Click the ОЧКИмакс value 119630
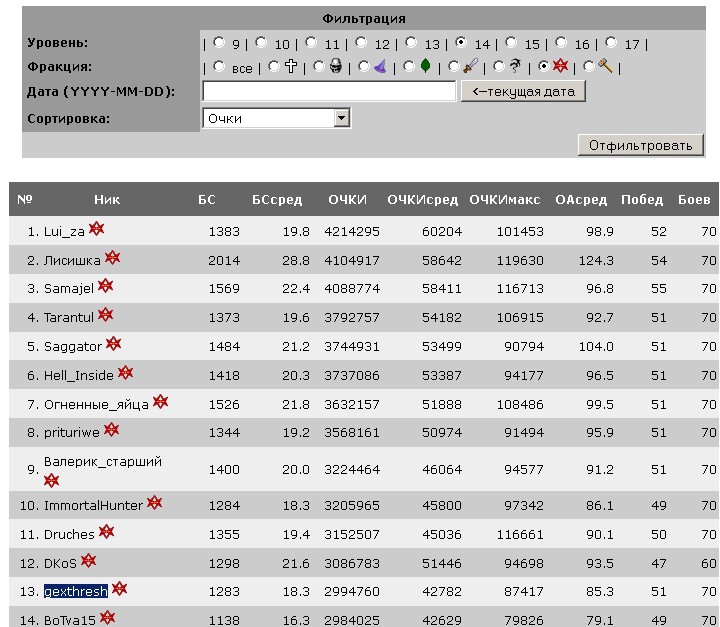Image resolution: width=720 pixels, height=627 pixels. pyautogui.click(x=520, y=260)
